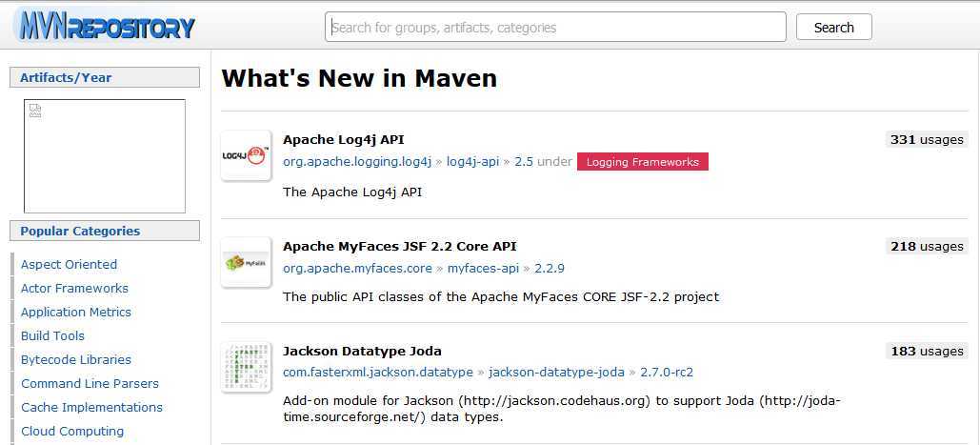Viewport: 980px width, 445px height.
Task: Click the MVNRepository logo
Action: click(107, 26)
